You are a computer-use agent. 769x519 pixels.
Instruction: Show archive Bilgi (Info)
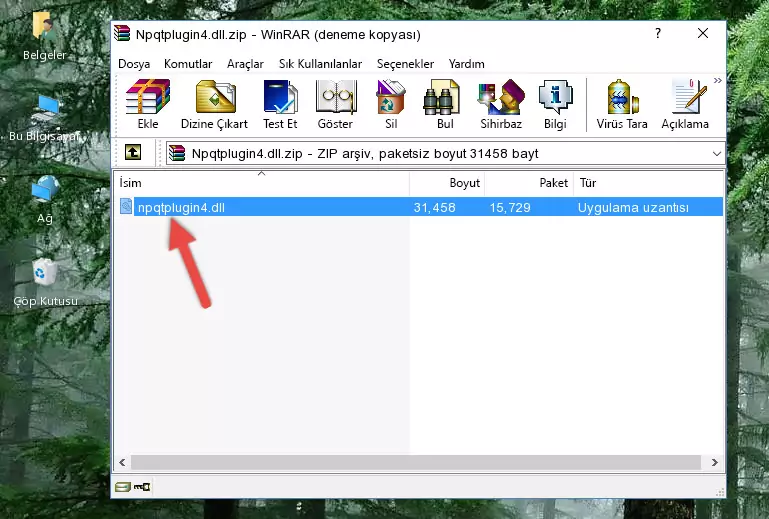555,104
